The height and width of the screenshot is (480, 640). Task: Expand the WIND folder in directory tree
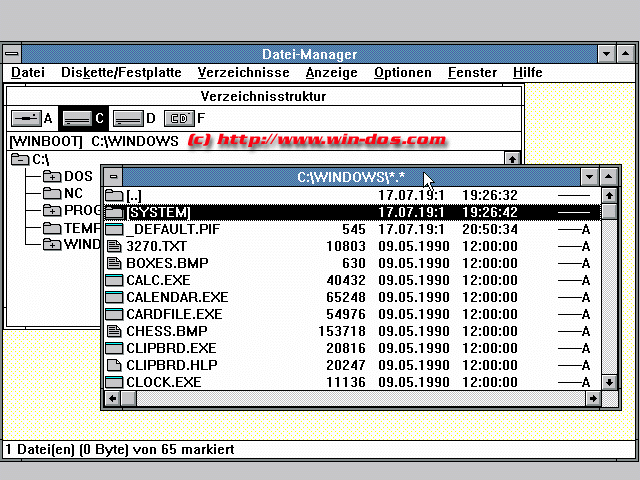52,245
